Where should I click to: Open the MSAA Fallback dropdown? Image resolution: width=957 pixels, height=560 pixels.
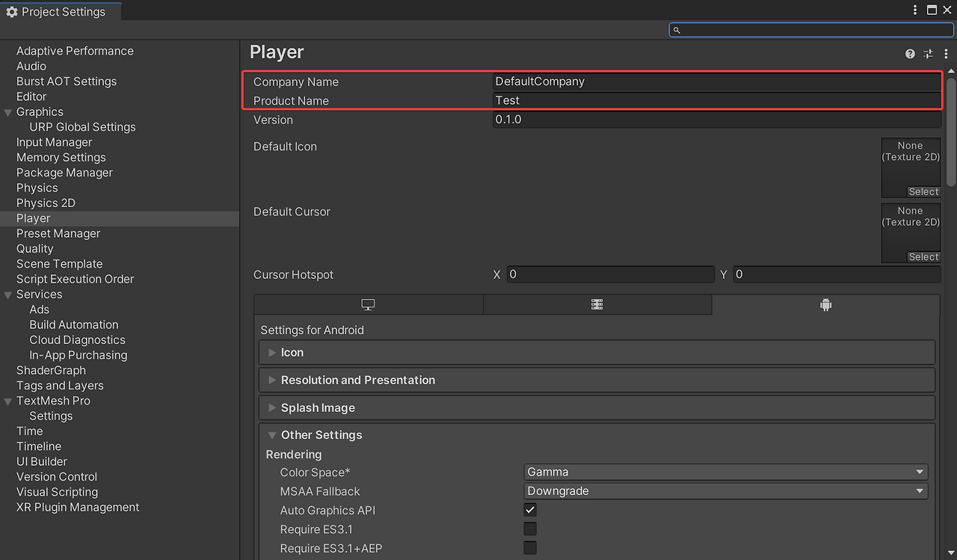pyautogui.click(x=725, y=491)
